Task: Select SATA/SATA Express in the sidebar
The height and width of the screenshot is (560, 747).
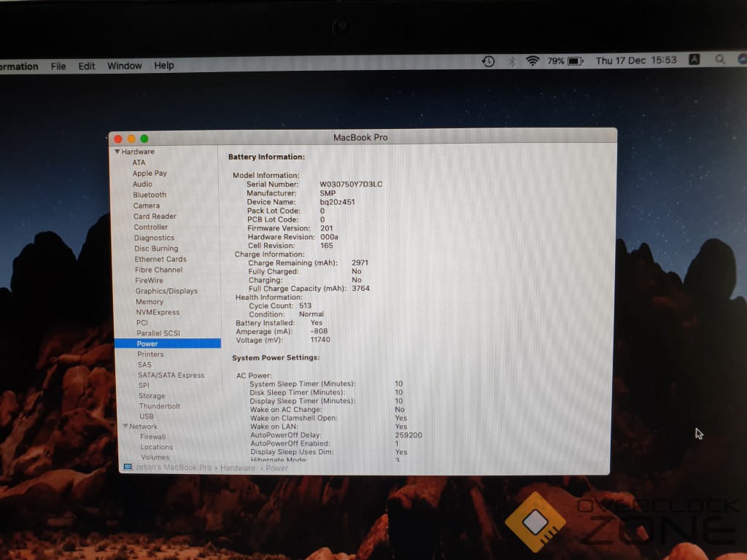Action: [171, 375]
